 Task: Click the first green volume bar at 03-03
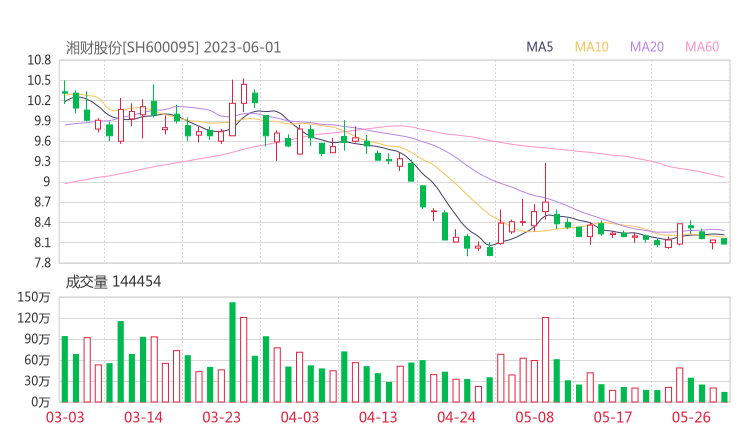(x=65, y=369)
